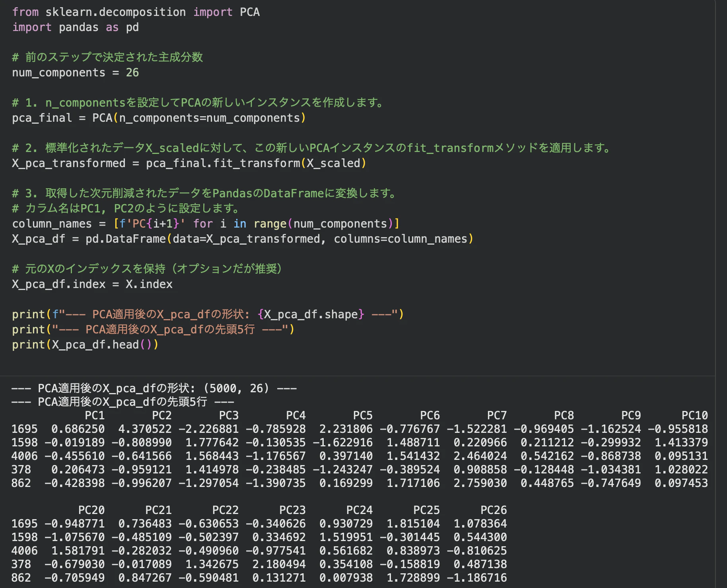
Task: Click the "from sklearn.decomposition import PCA" line
Action: [x=136, y=12]
